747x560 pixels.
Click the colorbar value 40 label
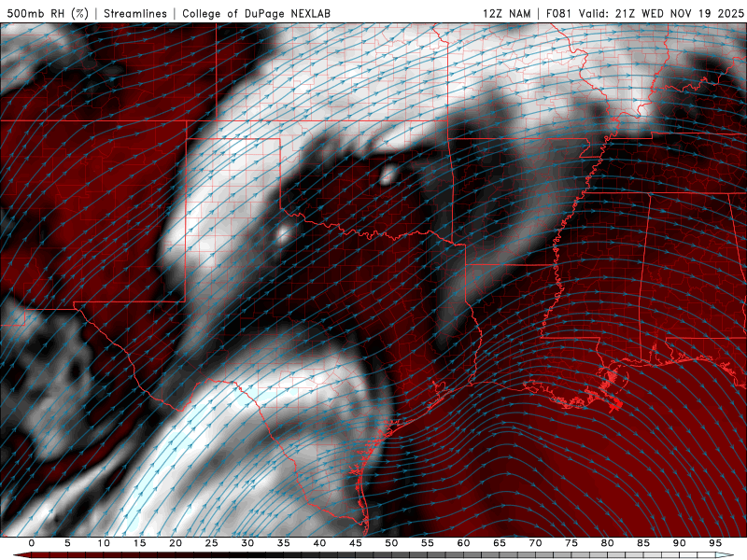(x=319, y=543)
